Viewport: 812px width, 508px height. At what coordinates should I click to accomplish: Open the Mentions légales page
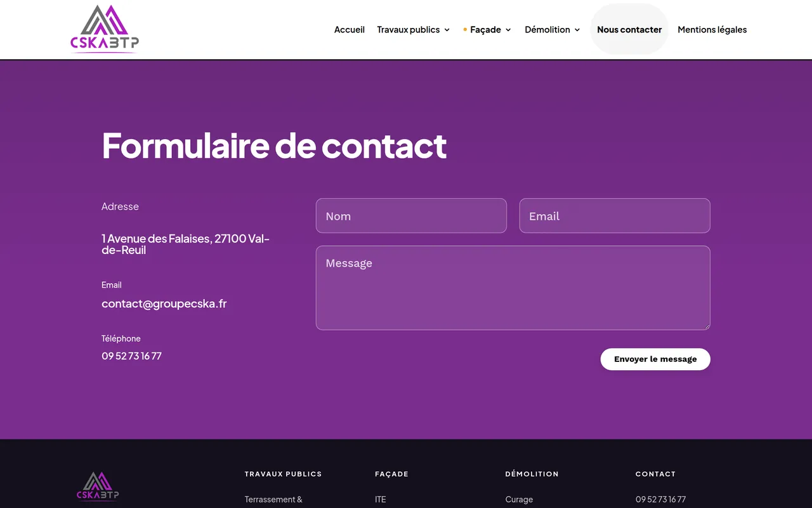coord(712,29)
